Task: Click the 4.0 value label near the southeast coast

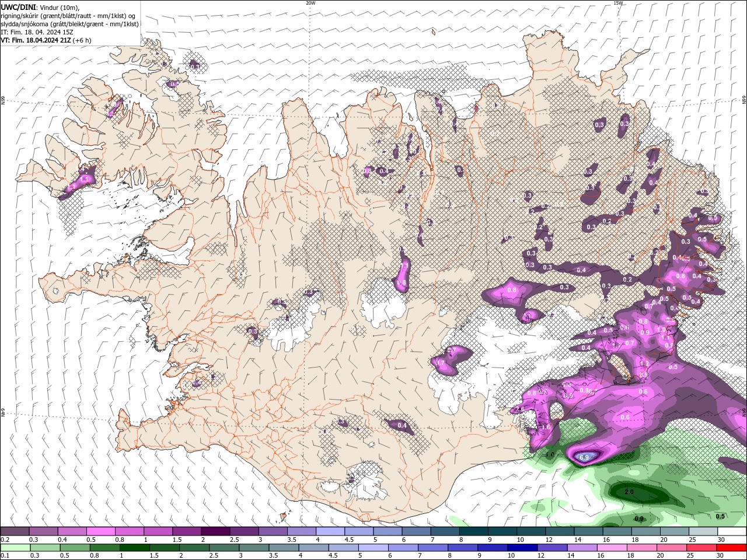Action: click(550, 454)
